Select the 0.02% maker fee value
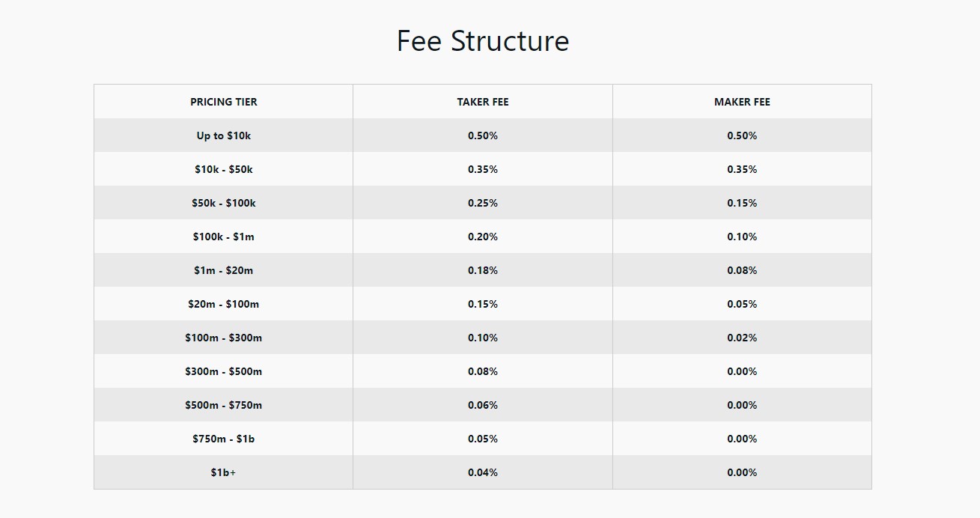The height and width of the screenshot is (518, 980). tap(742, 338)
